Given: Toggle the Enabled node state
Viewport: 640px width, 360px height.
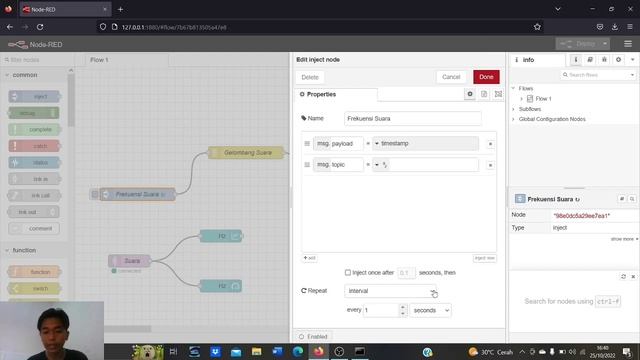Looking at the screenshot, I should [313, 336].
